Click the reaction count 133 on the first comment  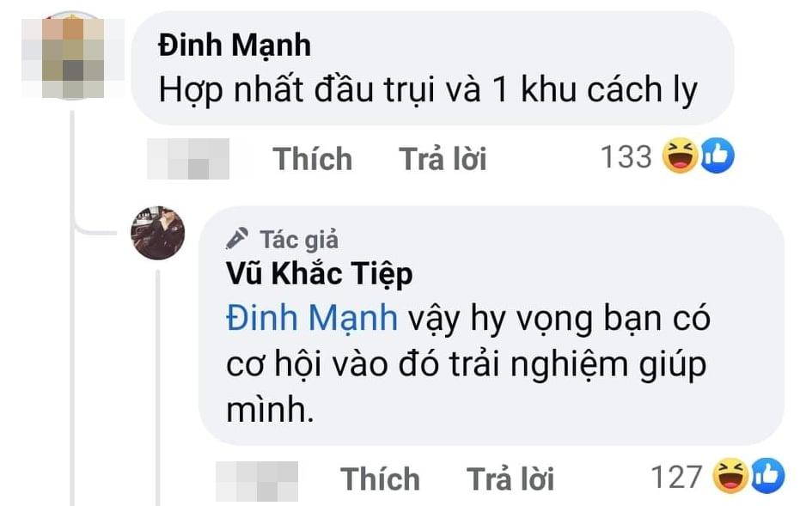point(626,156)
